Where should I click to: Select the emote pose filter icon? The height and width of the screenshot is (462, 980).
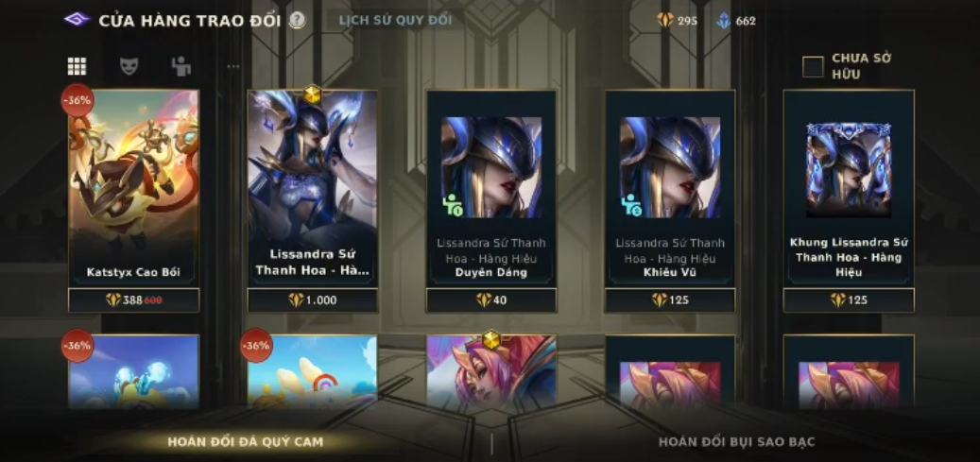(x=181, y=66)
